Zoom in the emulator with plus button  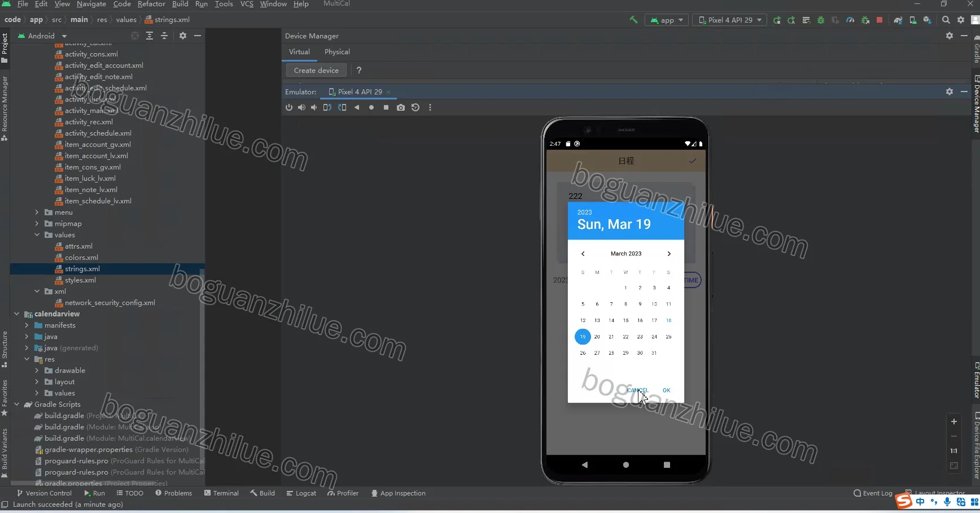(954, 421)
